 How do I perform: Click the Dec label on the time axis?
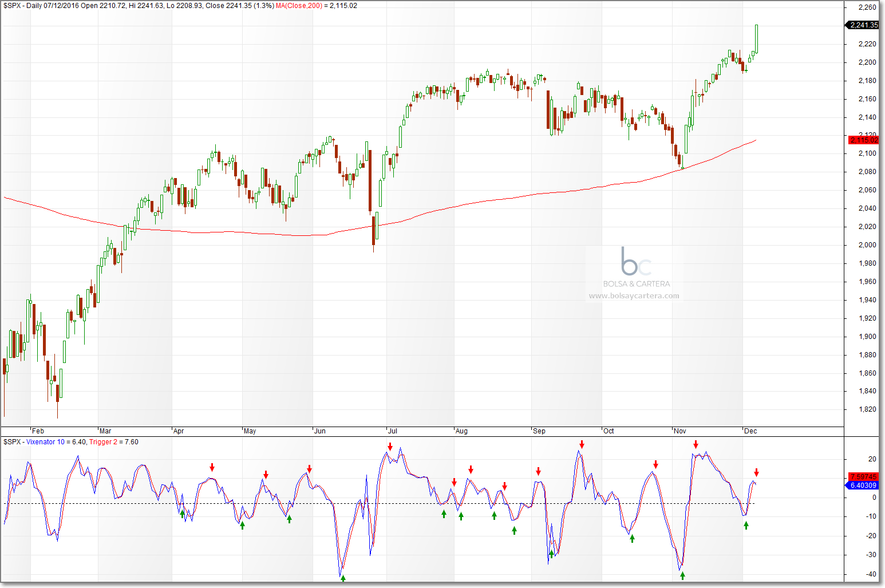tap(750, 431)
